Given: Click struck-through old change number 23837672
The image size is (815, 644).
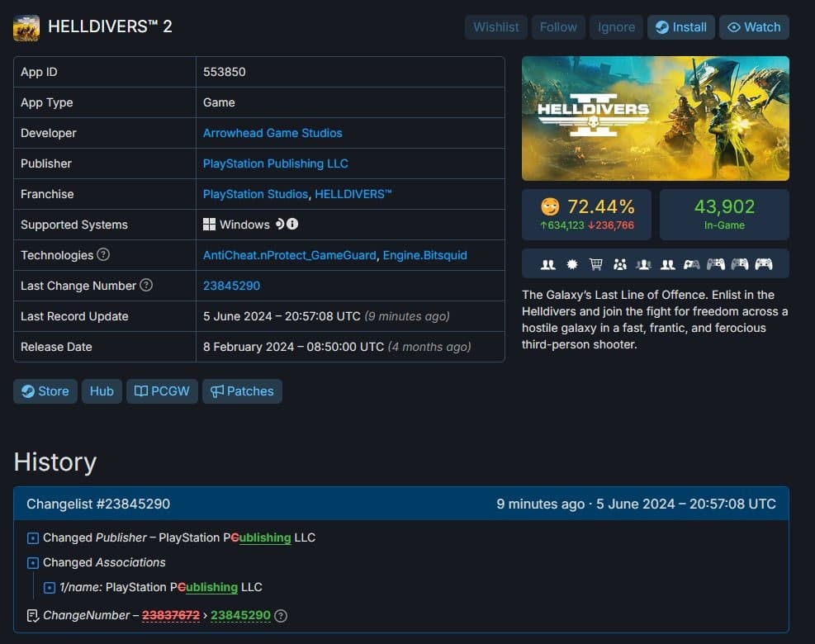Looking at the screenshot, I should click(170, 615).
